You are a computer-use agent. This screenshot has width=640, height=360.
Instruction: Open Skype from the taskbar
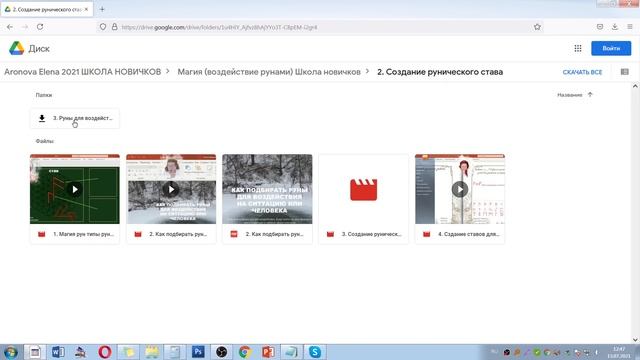point(315,352)
